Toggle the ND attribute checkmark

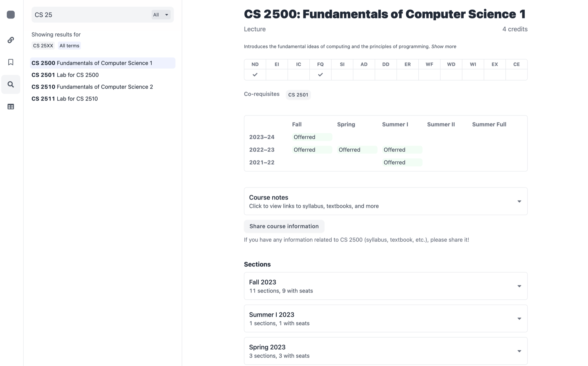pyautogui.click(x=255, y=75)
